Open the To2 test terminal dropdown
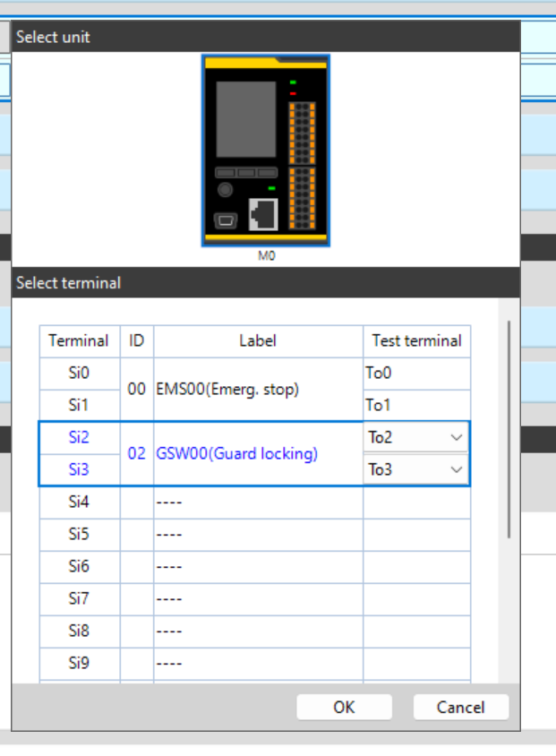The image size is (556, 756). (x=415, y=437)
